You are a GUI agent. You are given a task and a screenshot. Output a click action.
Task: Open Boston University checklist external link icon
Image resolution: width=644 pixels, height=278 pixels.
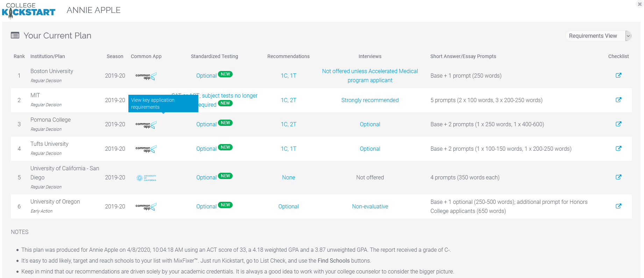pos(618,75)
